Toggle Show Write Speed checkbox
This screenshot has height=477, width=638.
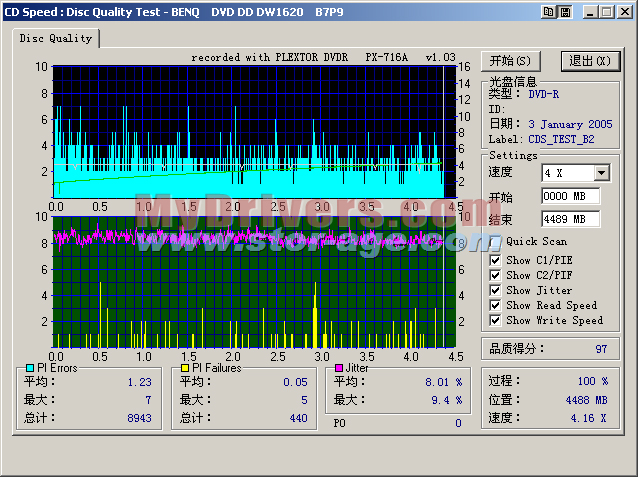pos(495,320)
